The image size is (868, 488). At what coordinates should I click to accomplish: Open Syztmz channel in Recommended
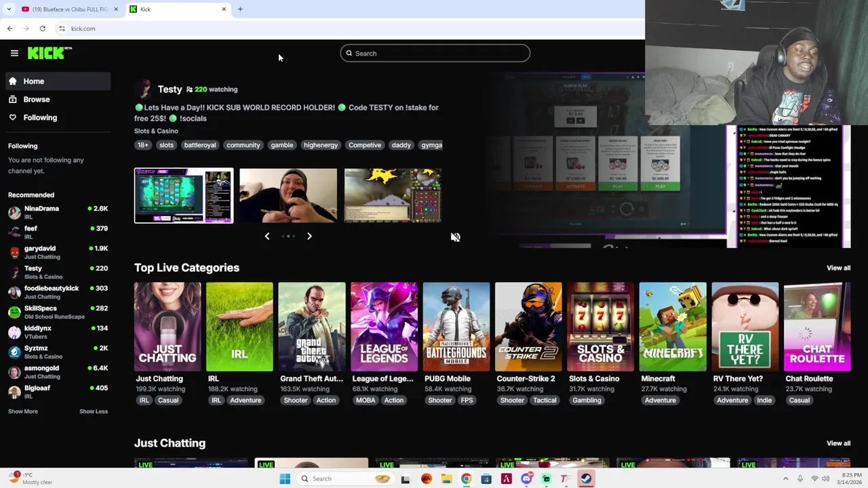tap(58, 352)
